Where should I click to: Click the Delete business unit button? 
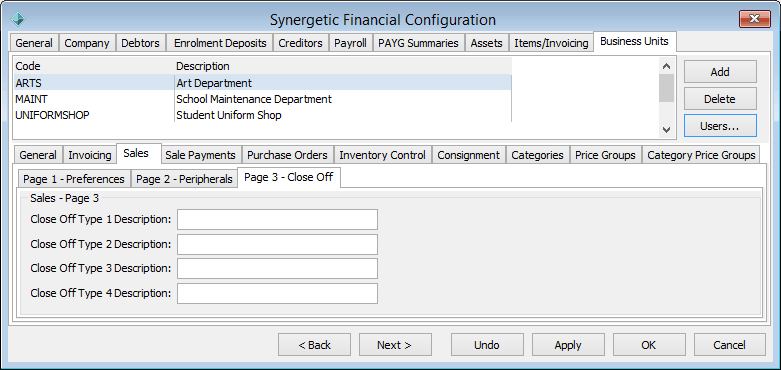point(720,99)
